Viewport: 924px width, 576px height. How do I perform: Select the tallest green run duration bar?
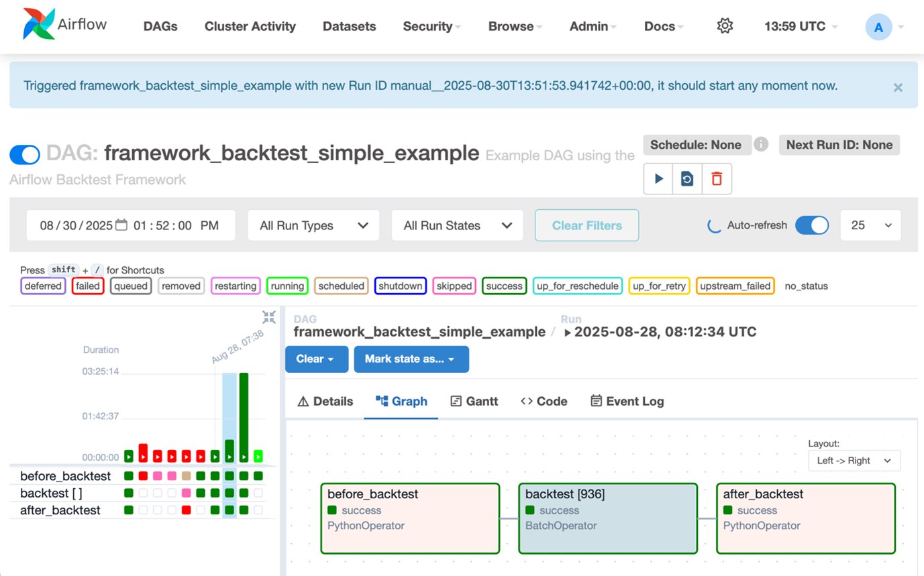tap(244, 418)
